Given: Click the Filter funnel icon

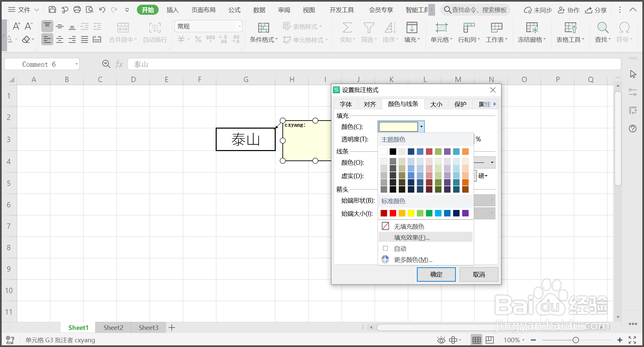Looking at the screenshot, I should click(369, 27).
